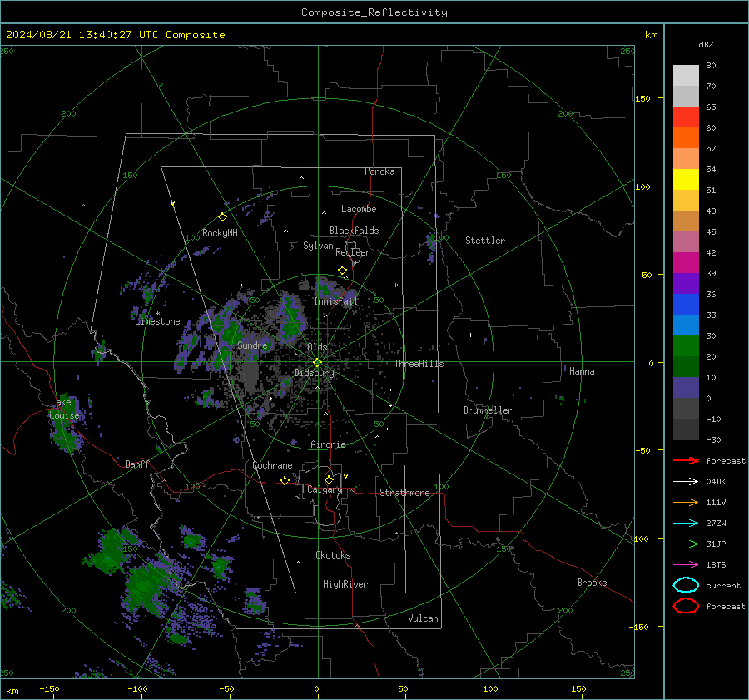This screenshot has width=749, height=700.
Task: Select the orange 111V arrow legend entry
Action: (x=686, y=502)
